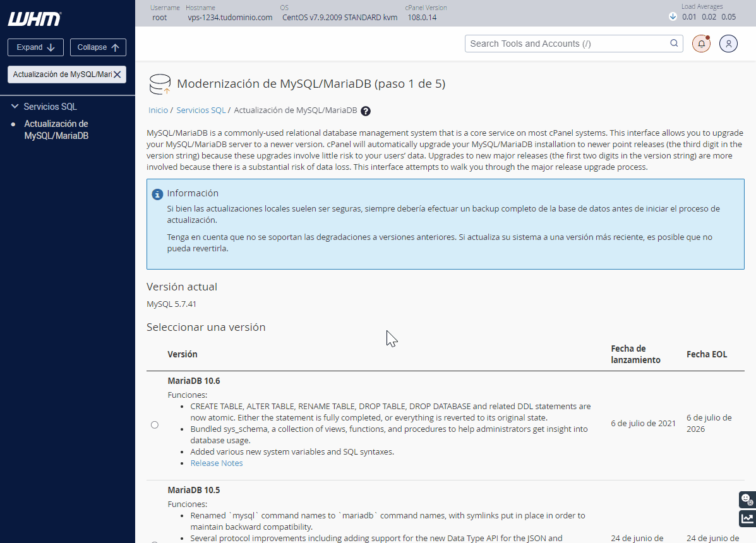Click the Load Averages down-arrow icon
Viewport: 756px width, 543px height.
[673, 17]
